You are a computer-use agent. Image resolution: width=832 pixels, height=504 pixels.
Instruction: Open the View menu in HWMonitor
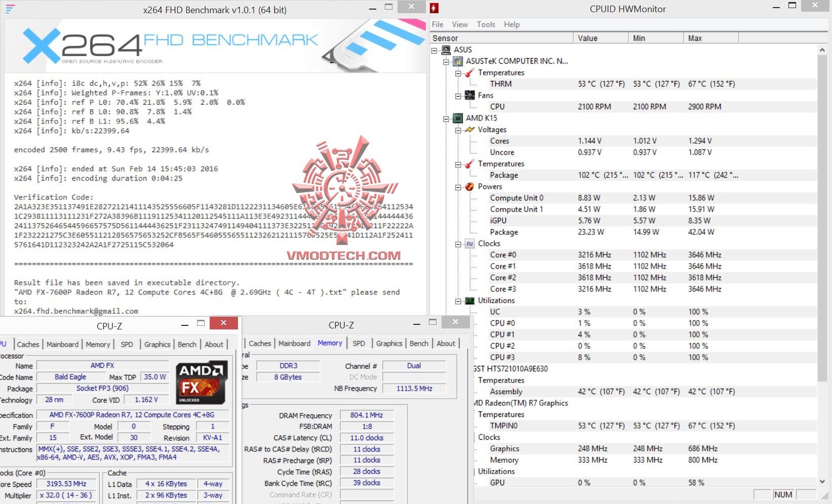[460, 24]
